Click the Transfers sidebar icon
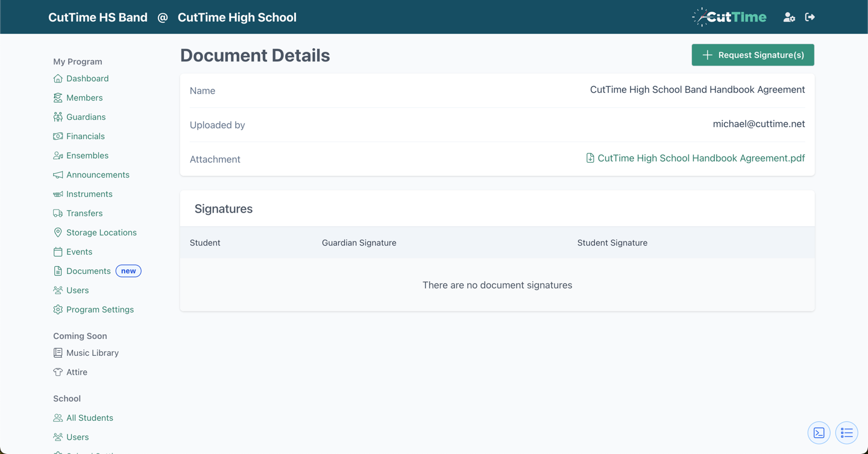Image resolution: width=868 pixels, height=454 pixels. (58, 213)
